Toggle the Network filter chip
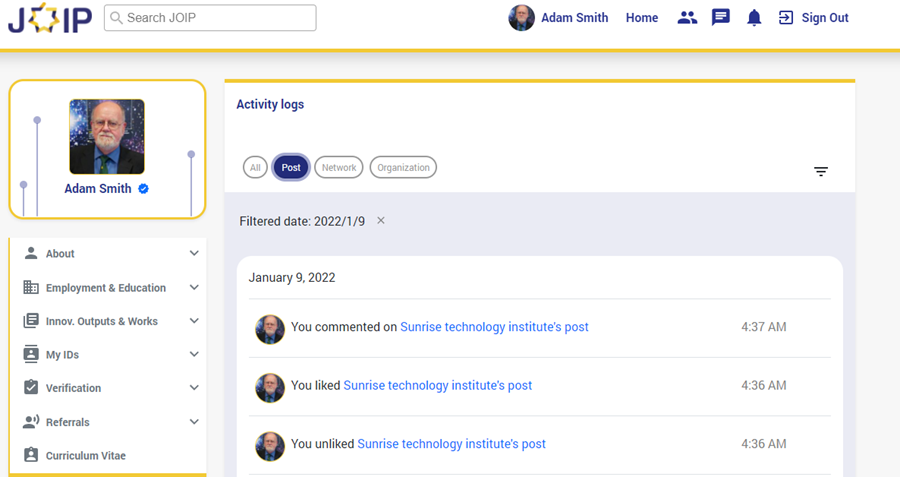The image size is (900, 477). coord(339,168)
